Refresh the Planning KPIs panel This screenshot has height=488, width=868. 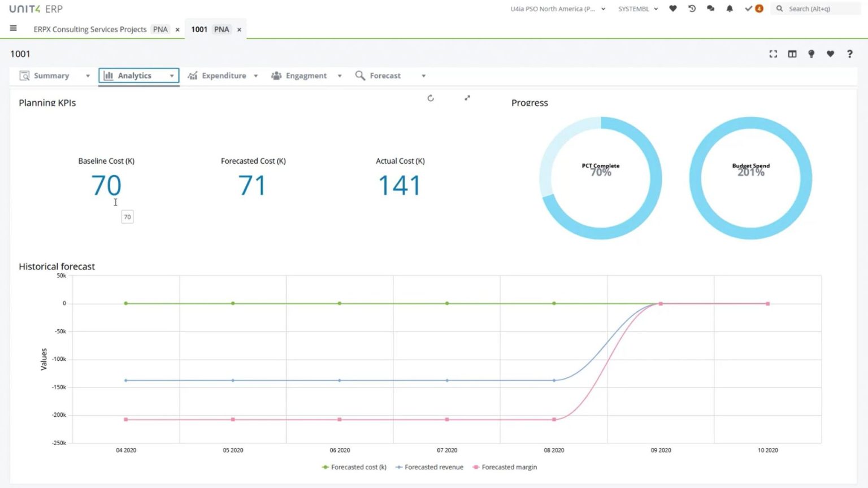tap(431, 98)
